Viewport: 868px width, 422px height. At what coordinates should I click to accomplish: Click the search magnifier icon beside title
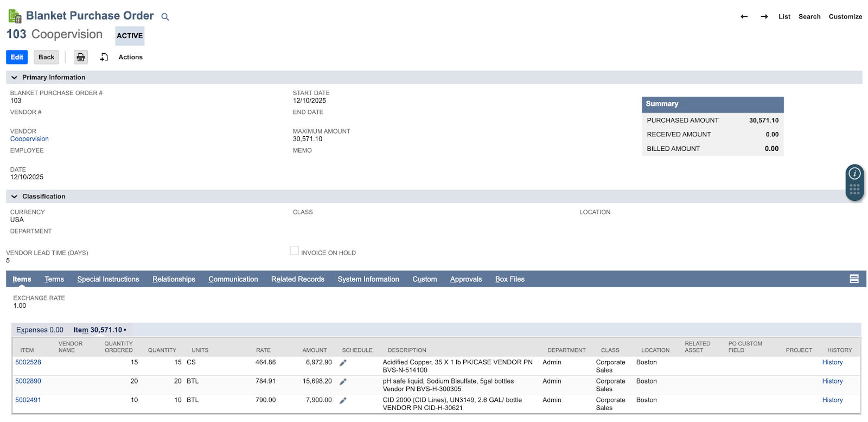pos(165,17)
